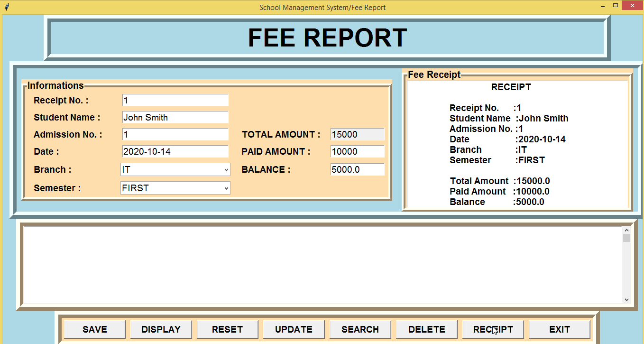Click the Student Name field showing John Smith

click(175, 117)
